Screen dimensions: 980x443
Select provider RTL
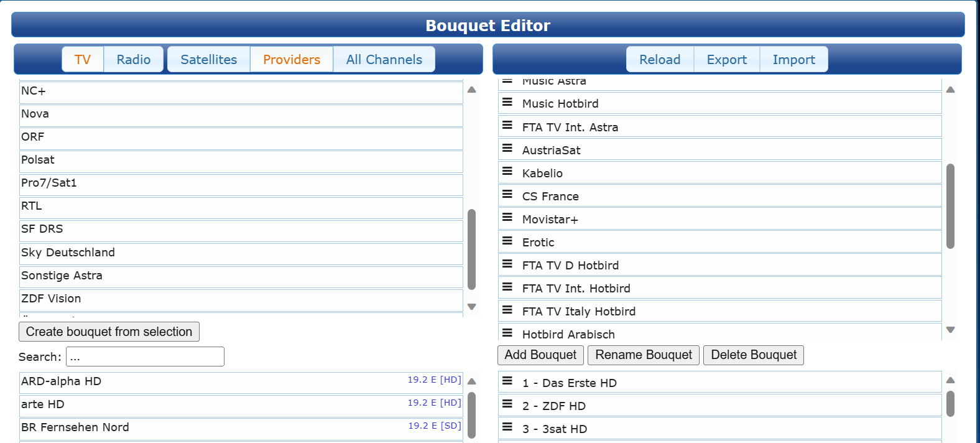[241, 207]
